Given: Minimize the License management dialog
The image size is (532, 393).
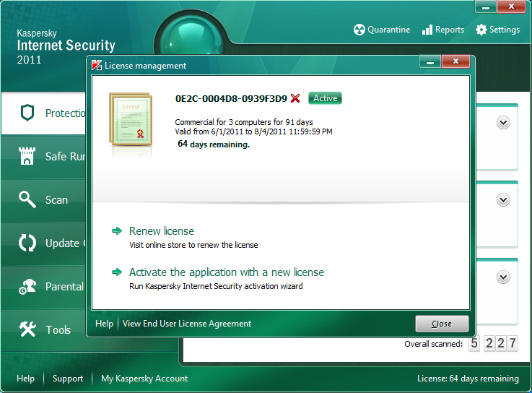Looking at the screenshot, I should click(x=430, y=62).
